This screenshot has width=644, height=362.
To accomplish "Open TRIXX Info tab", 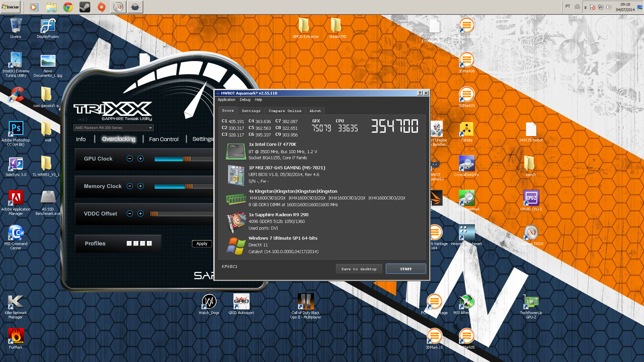I will (81, 139).
